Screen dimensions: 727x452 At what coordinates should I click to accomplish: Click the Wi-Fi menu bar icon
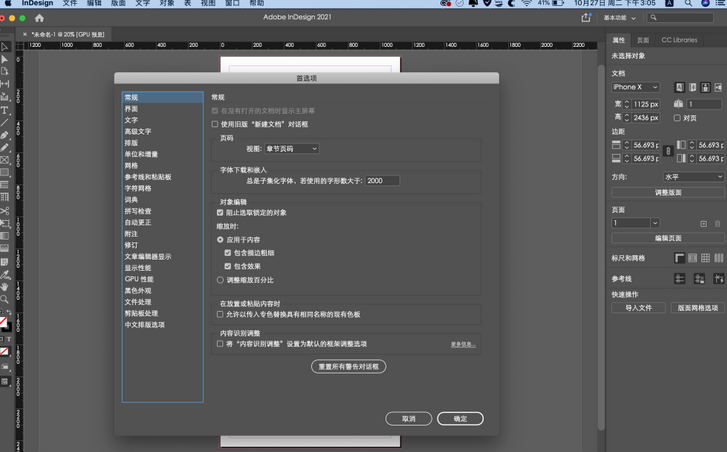(527, 3)
